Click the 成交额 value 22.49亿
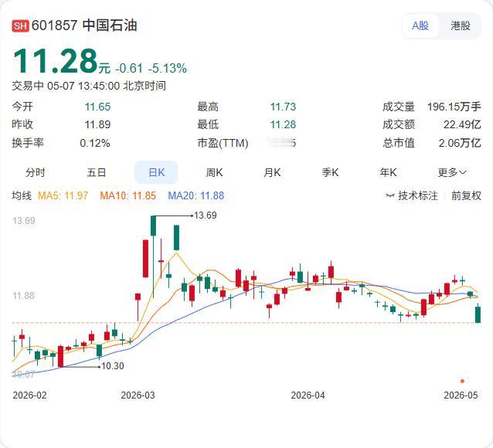This screenshot has height=448, width=493. [462, 124]
